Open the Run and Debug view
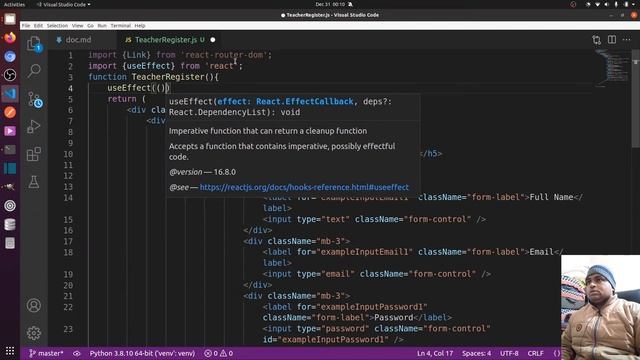The width and height of the screenshot is (640, 360). (34, 127)
